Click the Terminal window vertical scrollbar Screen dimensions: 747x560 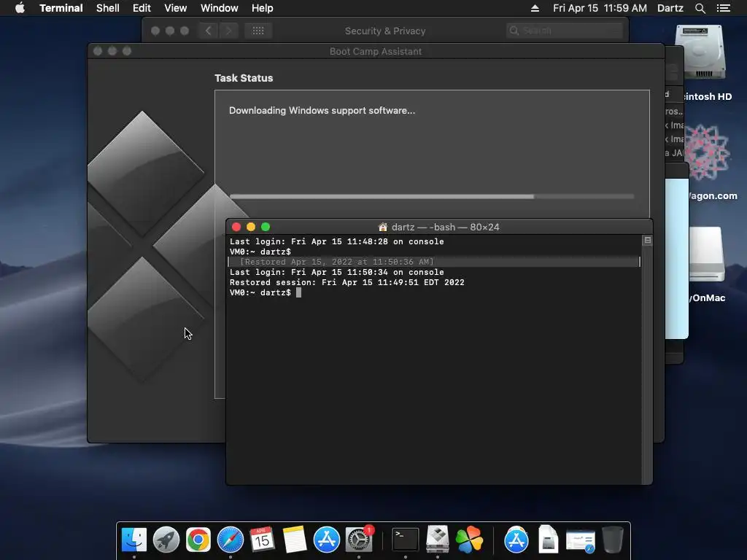[648, 359]
